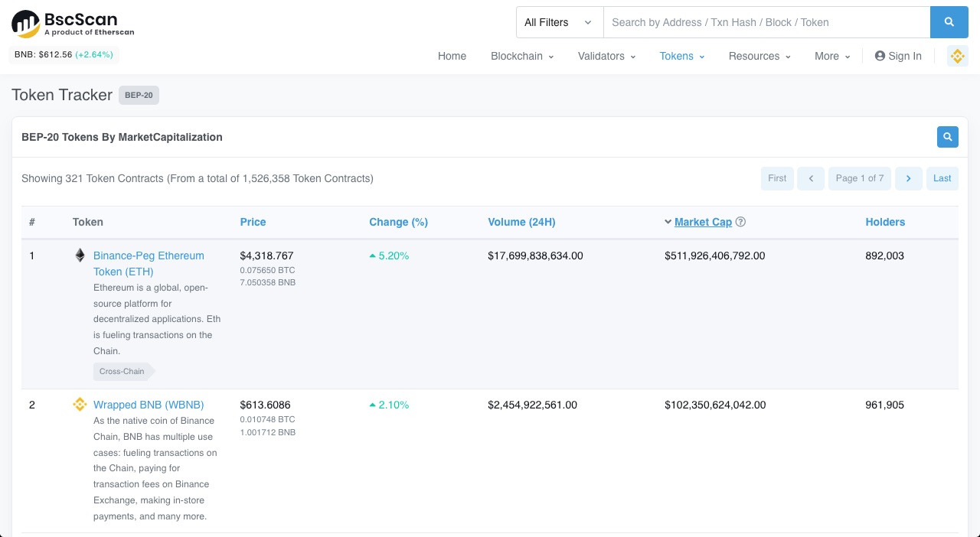Click the 1.001712 BNB value

tap(267, 432)
